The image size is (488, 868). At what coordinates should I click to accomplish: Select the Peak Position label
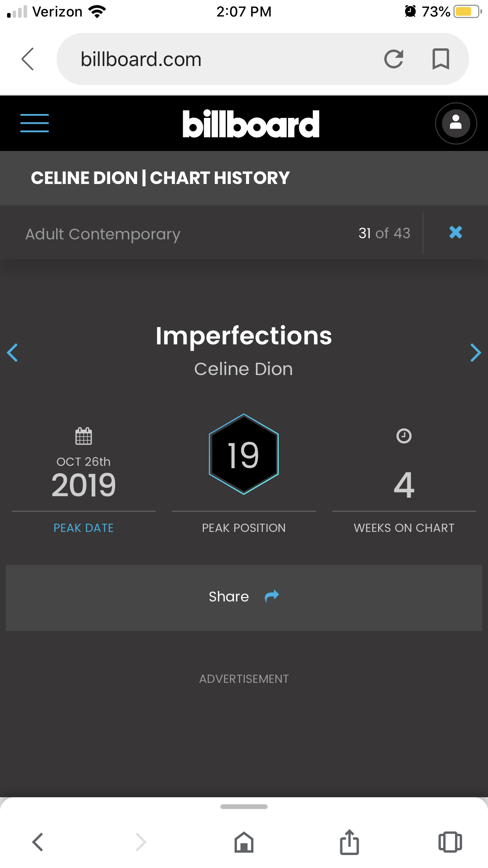[244, 528]
